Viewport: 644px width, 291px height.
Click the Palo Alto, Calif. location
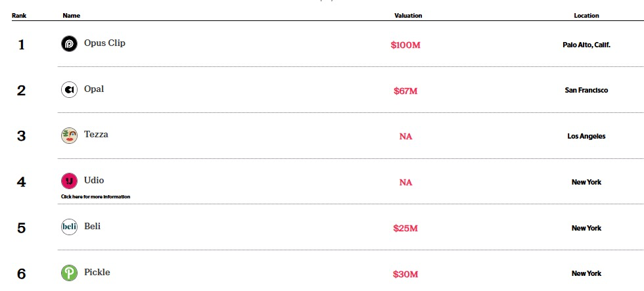pyautogui.click(x=586, y=45)
